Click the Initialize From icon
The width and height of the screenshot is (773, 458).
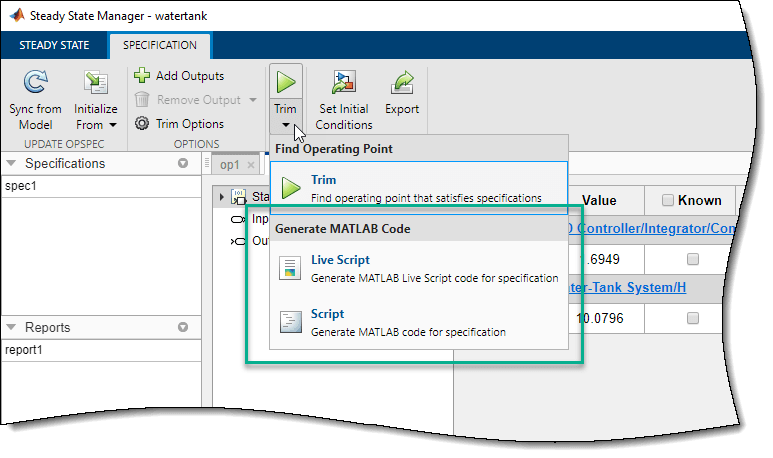tap(96, 82)
